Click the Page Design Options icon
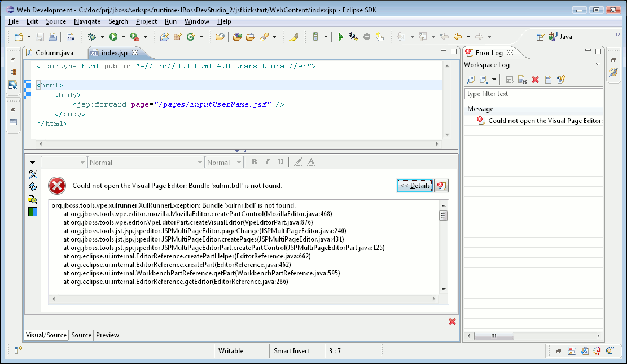Image resolution: width=627 pixels, height=364 pixels. (33, 199)
